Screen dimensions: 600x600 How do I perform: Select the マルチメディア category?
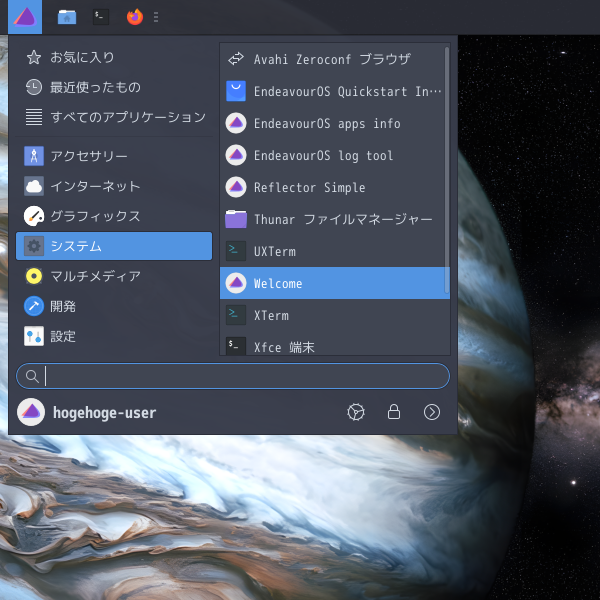click(x=114, y=276)
